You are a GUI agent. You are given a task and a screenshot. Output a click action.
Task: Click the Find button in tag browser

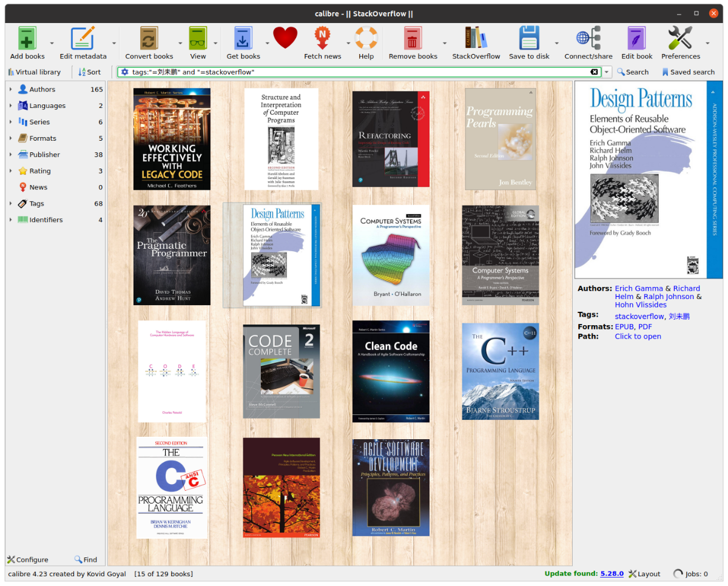coord(86,560)
